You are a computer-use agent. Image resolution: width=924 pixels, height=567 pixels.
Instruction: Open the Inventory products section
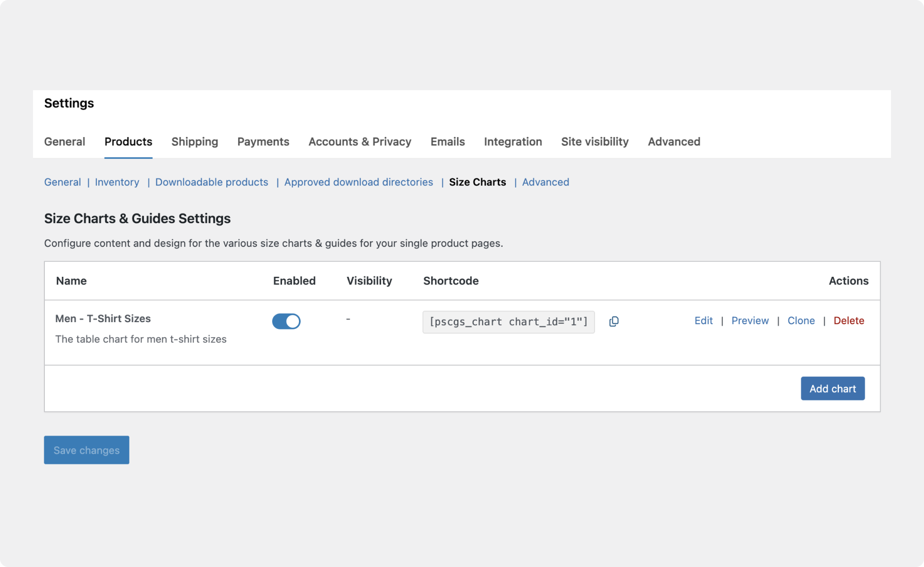coord(117,182)
